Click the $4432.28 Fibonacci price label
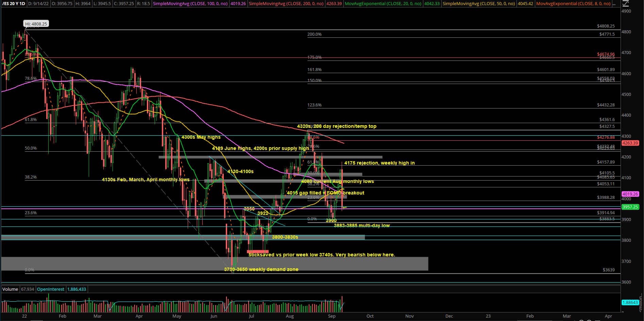The height and width of the screenshot is (321, 644). 606,105
